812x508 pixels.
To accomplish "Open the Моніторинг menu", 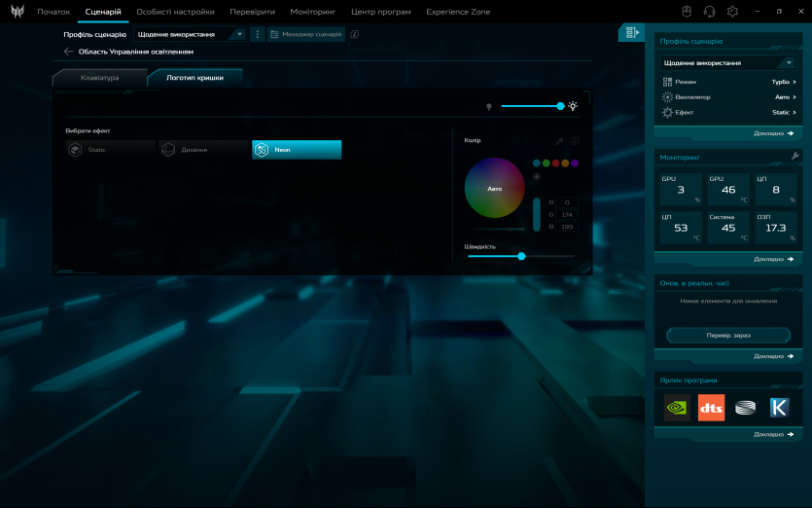I will (x=312, y=12).
